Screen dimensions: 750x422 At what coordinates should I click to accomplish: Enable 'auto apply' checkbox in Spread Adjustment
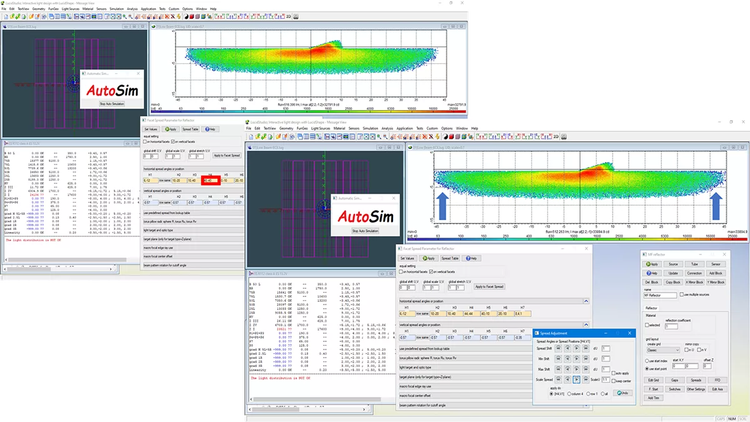(613, 373)
